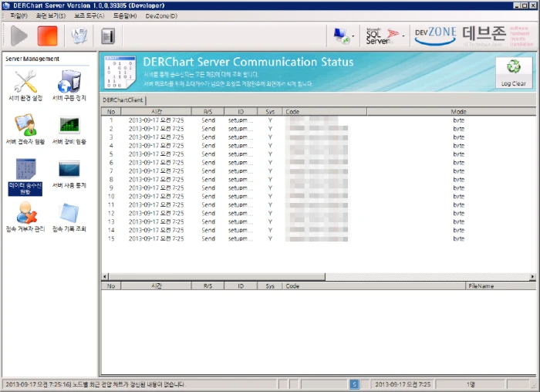Screen dimensions: 540x392
Task: Click the Y Sys cell in row 2
Action: click(x=270, y=129)
